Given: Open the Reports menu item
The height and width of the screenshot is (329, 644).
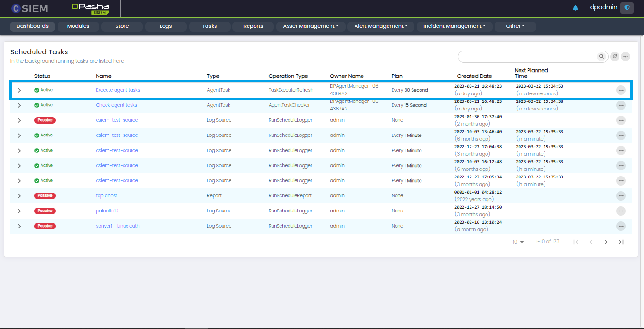Looking at the screenshot, I should tap(253, 26).
